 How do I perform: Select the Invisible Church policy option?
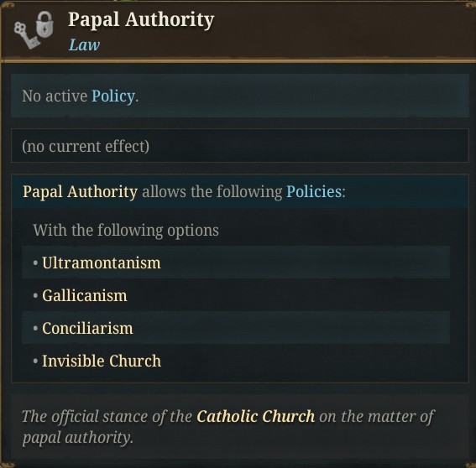pos(236,361)
